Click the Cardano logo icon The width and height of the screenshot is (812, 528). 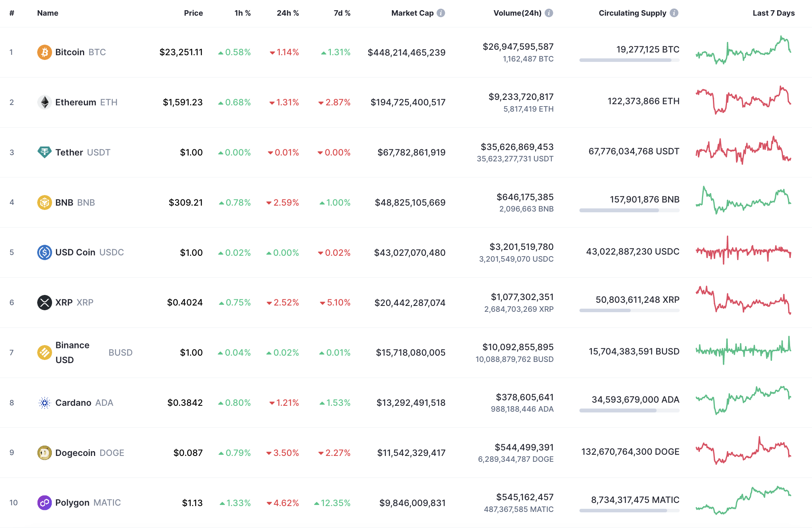pos(44,402)
